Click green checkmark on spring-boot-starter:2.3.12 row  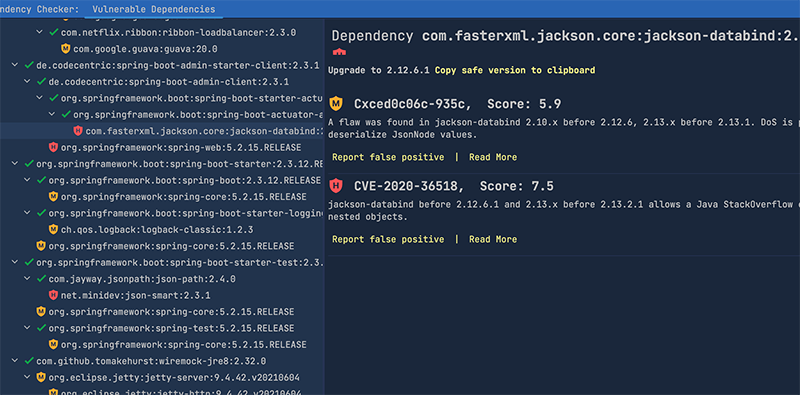tap(29, 164)
